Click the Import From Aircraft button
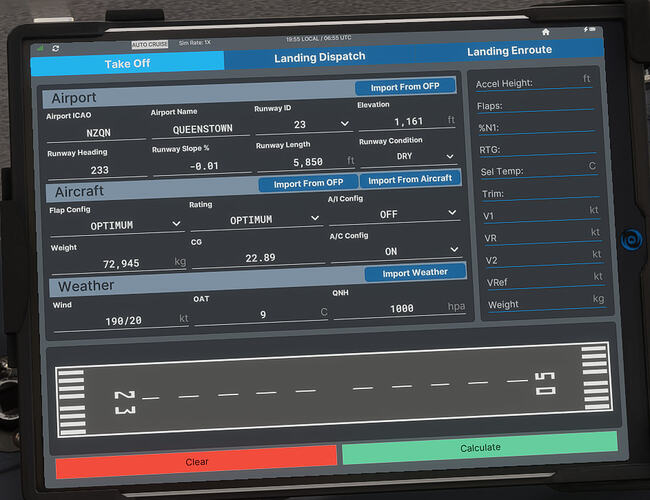Image resolution: width=650 pixels, height=500 pixels. 410,179
